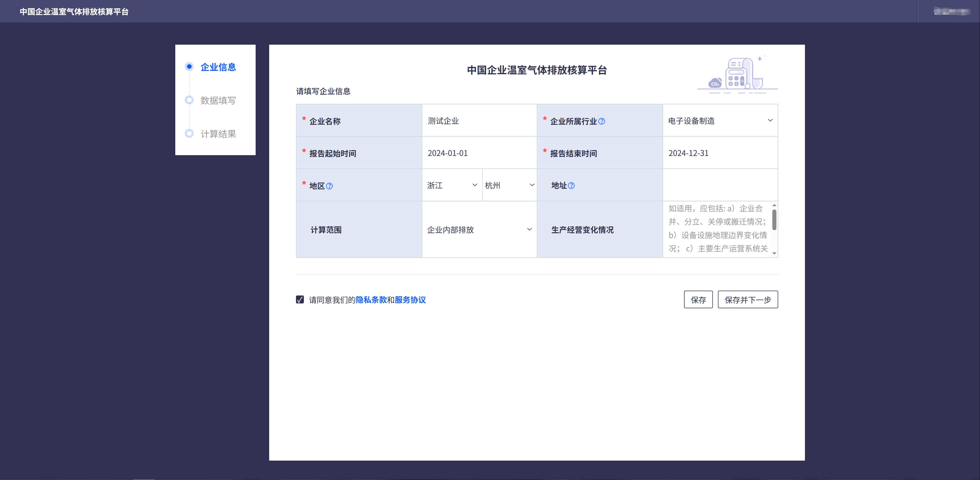The height and width of the screenshot is (480, 980).
Task: Click the empty 地址 input field
Action: pyautogui.click(x=720, y=185)
